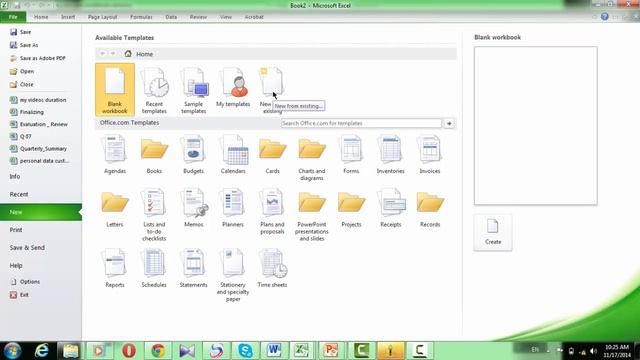Click Save As in Backstage menu

[x=24, y=45]
